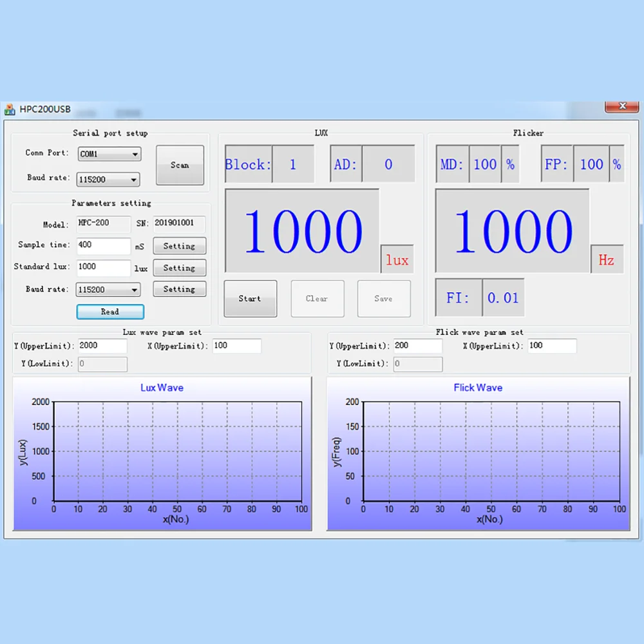Click Flick wave X(UpperLimit) field 100

pos(552,346)
